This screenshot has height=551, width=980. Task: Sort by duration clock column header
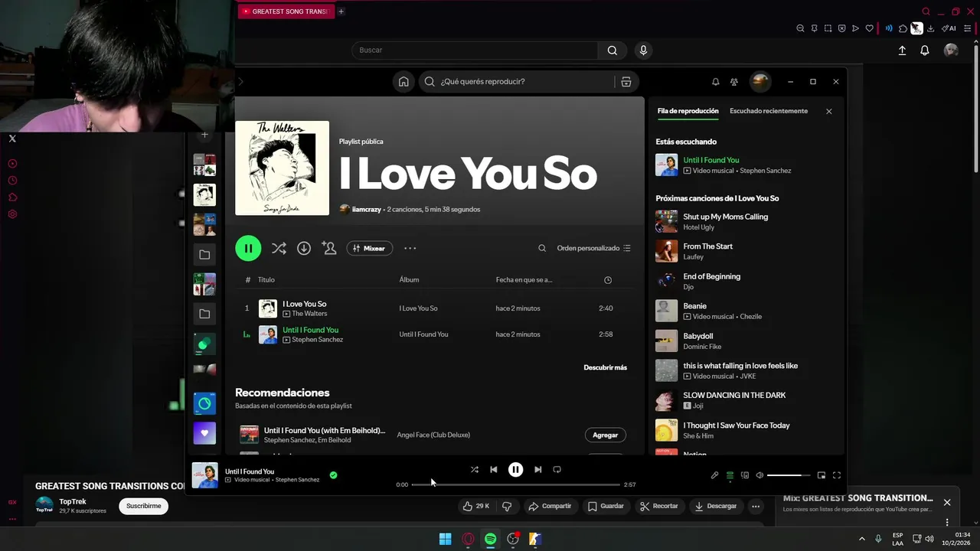608,280
